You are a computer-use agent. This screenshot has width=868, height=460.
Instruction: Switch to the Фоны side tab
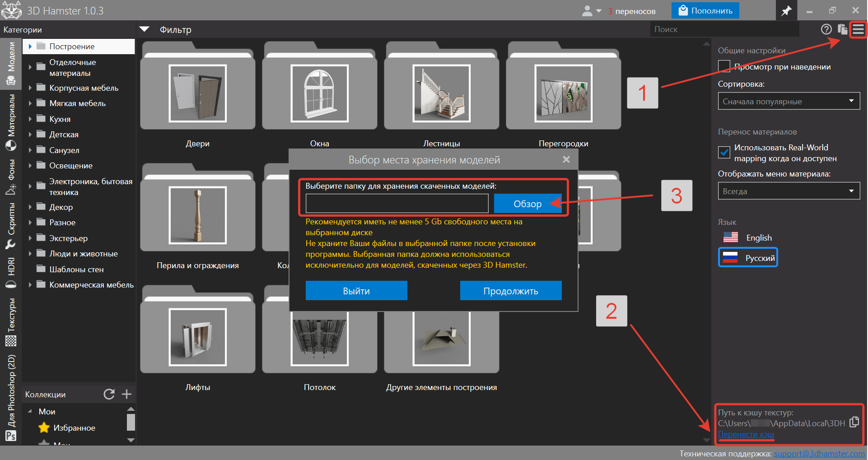tap(11, 177)
